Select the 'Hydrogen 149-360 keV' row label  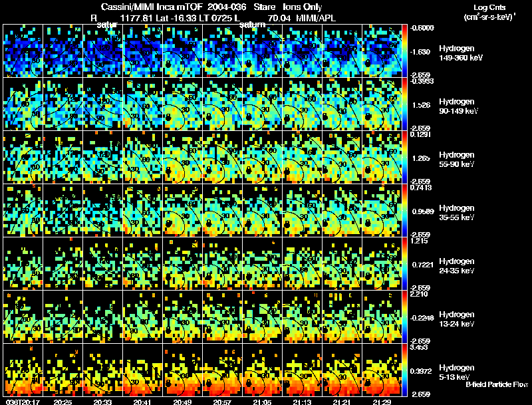tap(461, 53)
